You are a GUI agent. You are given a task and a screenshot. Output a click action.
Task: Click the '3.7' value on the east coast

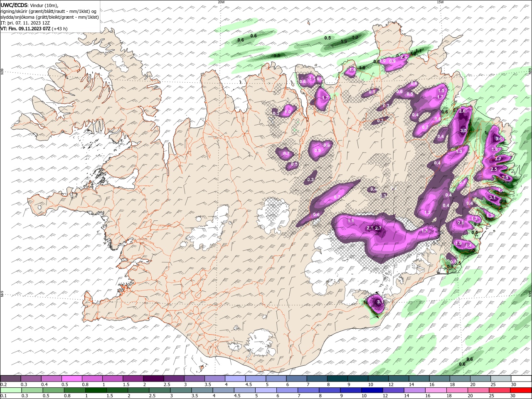pyautogui.click(x=498, y=159)
